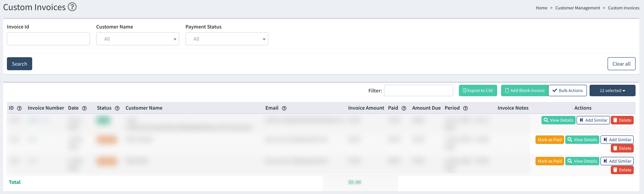Open Customer Management breadcrumb link
This screenshot has width=644, height=194.
pyautogui.click(x=577, y=8)
